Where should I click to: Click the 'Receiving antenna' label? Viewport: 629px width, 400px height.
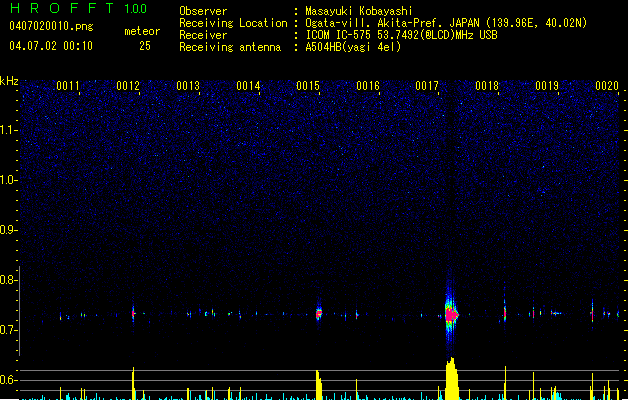click(230, 47)
